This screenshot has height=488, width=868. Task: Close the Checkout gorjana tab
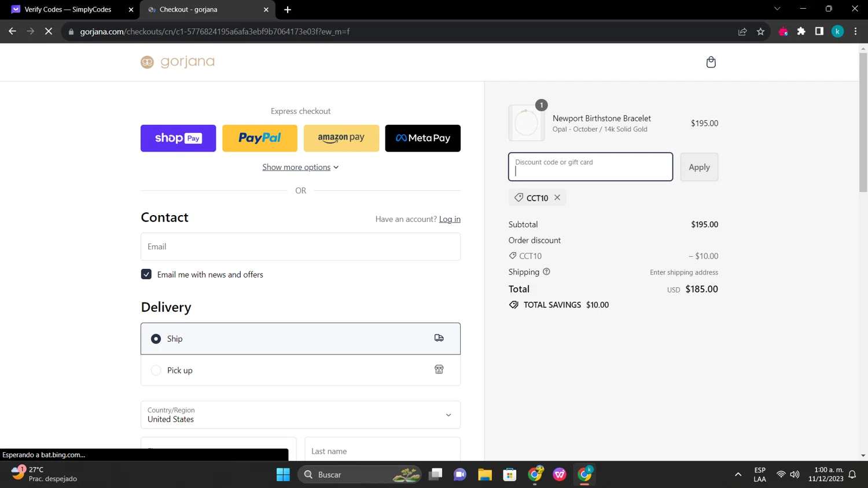click(x=266, y=9)
